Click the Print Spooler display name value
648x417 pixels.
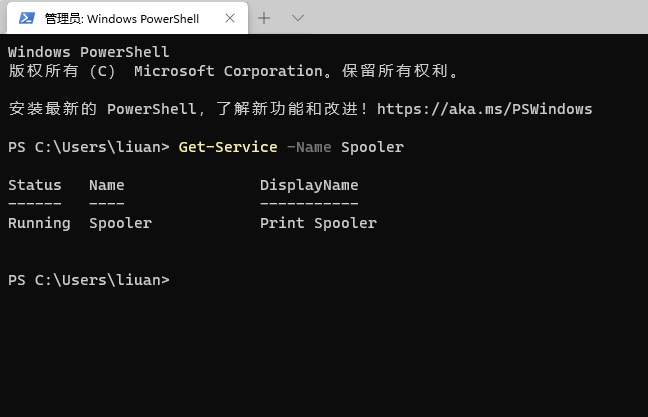318,223
